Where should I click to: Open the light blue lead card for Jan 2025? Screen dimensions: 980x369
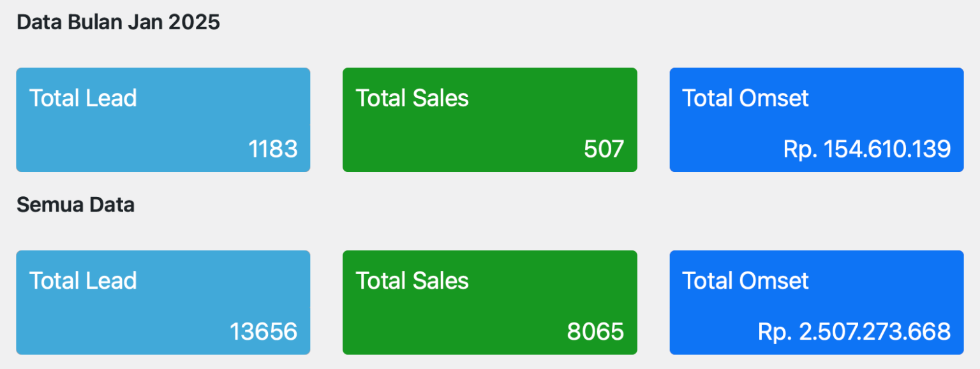coord(163,120)
